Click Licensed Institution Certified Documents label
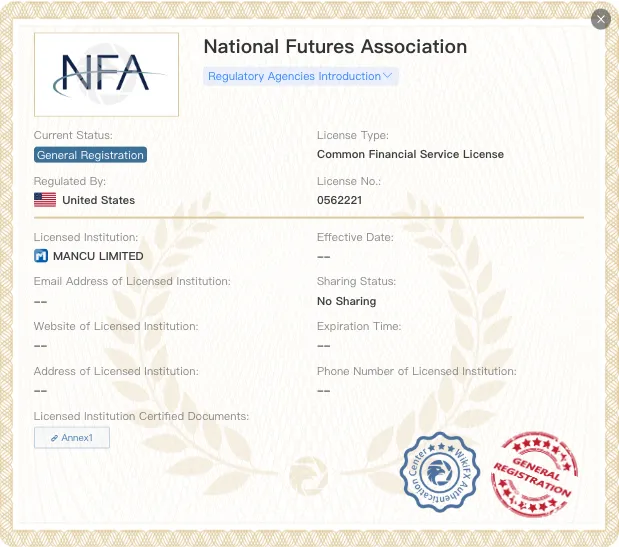Screen dimensions: 619x547 (141, 416)
